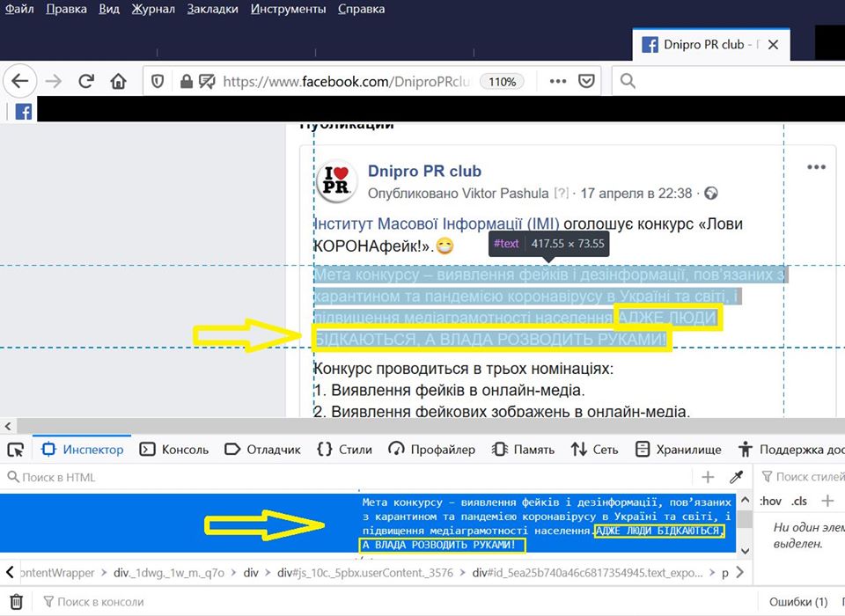Go back to the previous page
845x616 pixels.
[x=20, y=81]
